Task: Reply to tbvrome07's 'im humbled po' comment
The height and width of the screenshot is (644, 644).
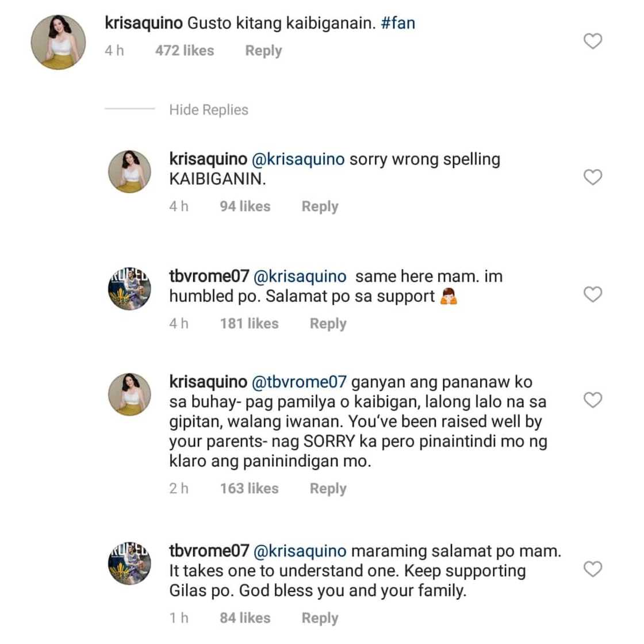Action: [328, 324]
